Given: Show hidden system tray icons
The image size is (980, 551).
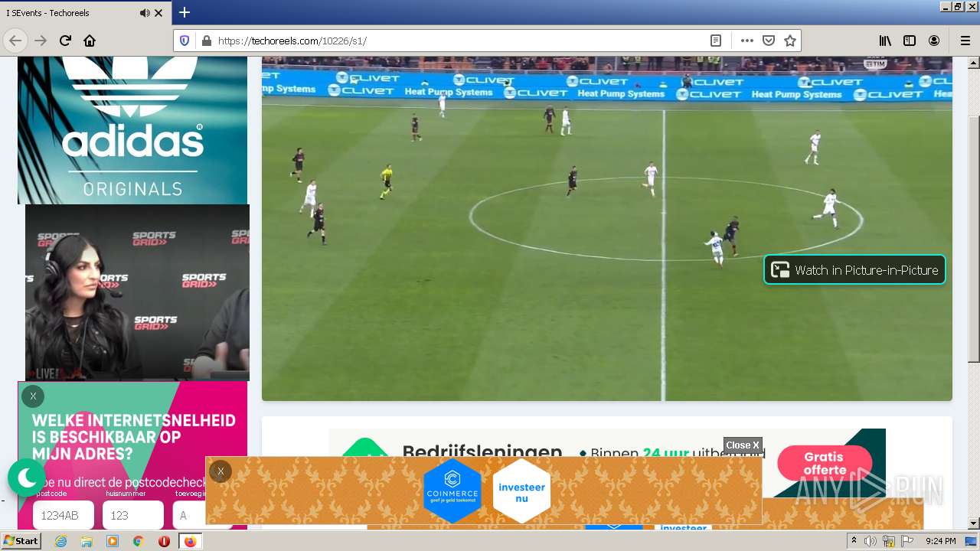Looking at the screenshot, I should [854, 541].
